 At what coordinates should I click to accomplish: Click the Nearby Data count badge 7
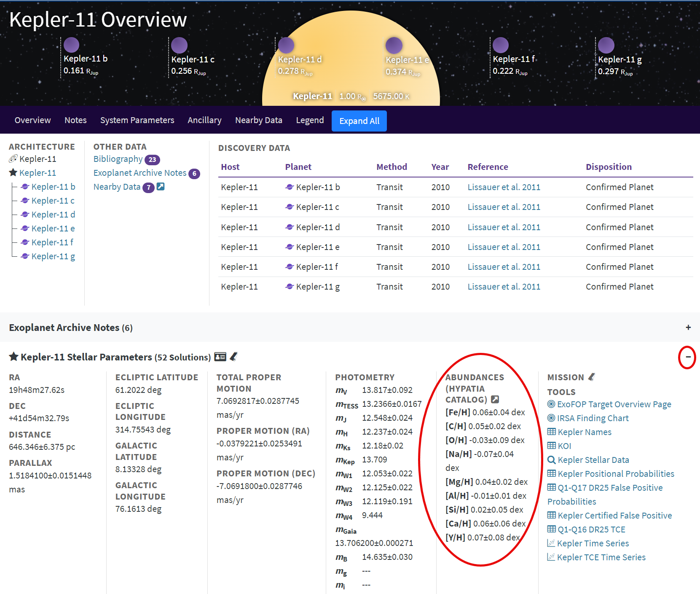[148, 187]
